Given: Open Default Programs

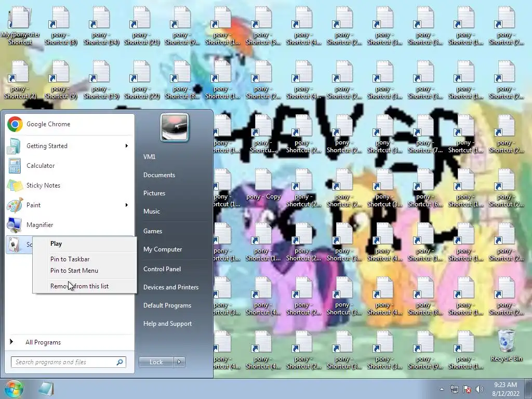Looking at the screenshot, I should [167, 305].
